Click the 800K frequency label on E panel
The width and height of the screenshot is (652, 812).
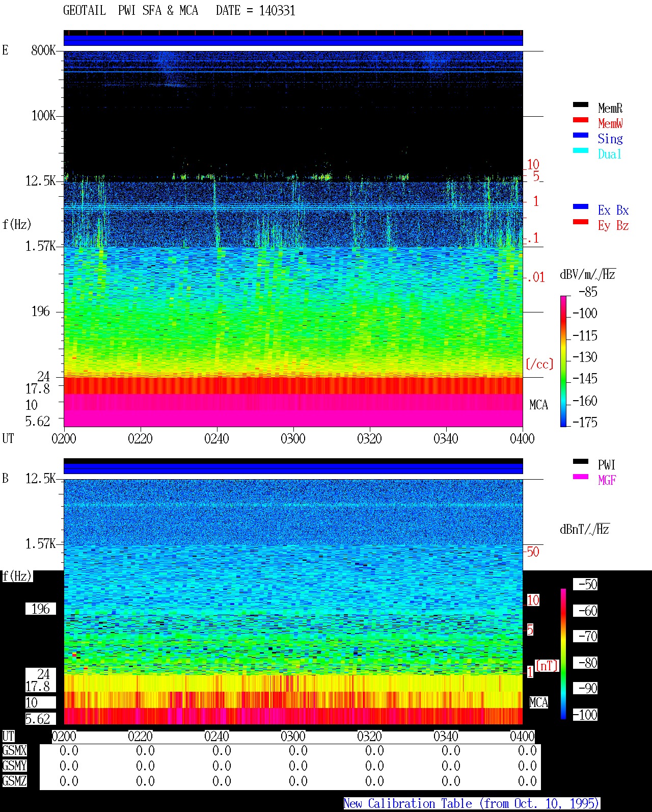tap(43, 50)
